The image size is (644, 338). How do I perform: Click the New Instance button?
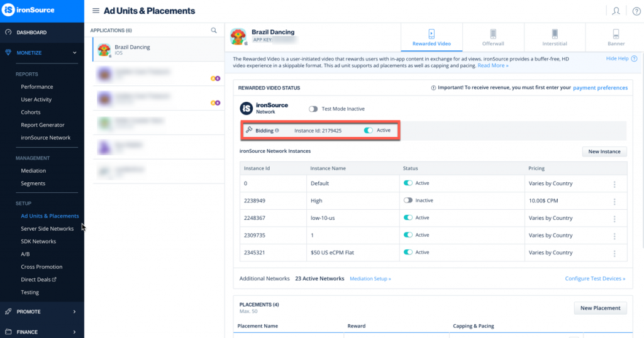(604, 151)
